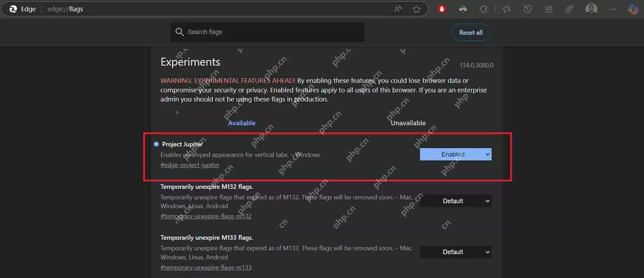Click the Experiments heading
The width and height of the screenshot is (644, 278).
(x=190, y=62)
